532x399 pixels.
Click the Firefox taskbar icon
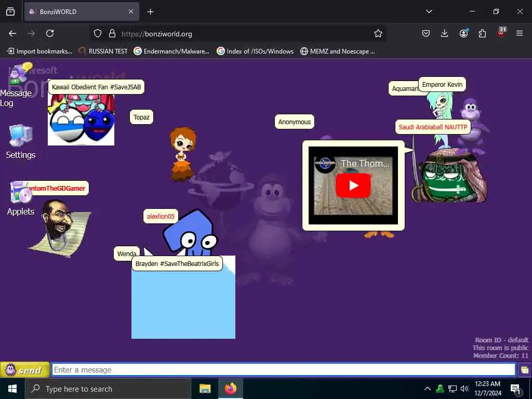(231, 389)
